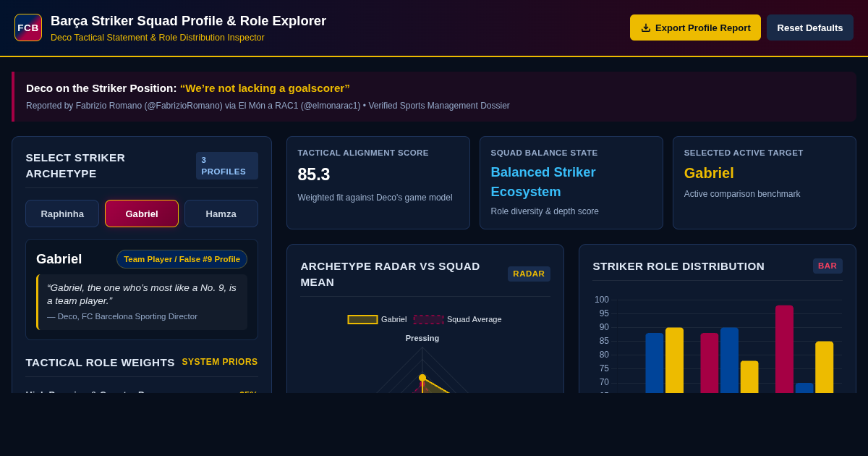Toggle Gabriel series in radar legend
The width and height of the screenshot is (868, 456).
pyautogui.click(x=377, y=319)
